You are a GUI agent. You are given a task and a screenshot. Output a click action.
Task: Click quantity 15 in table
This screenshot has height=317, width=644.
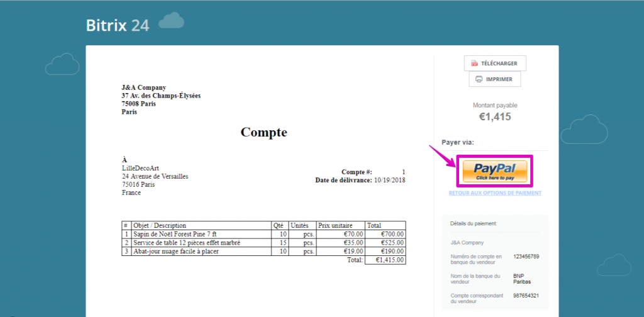[x=283, y=243]
